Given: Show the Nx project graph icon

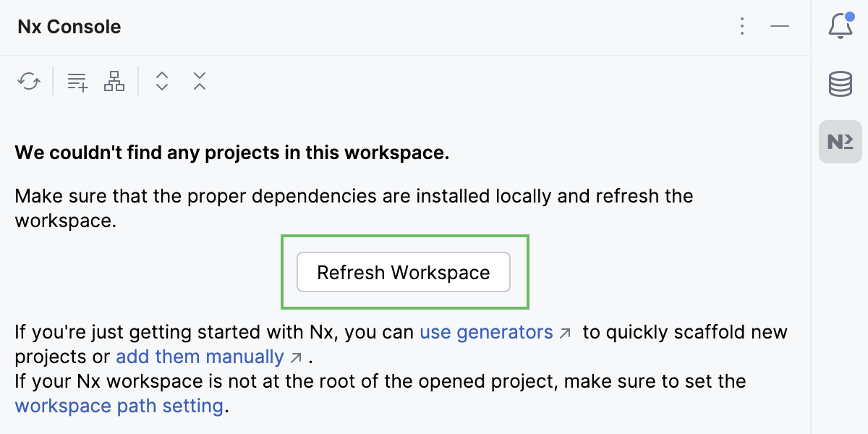Looking at the screenshot, I should (114, 81).
